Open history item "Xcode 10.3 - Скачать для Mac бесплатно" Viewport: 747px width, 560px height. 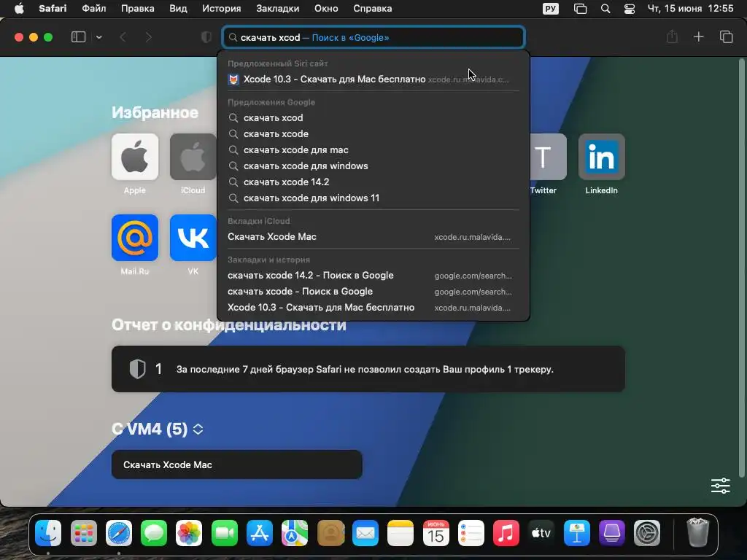click(373, 308)
